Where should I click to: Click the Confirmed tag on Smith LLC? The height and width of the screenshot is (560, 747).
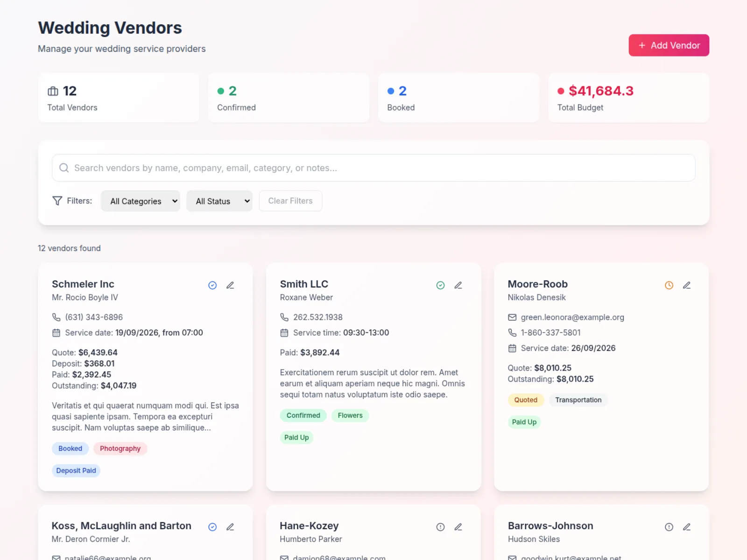[303, 415]
